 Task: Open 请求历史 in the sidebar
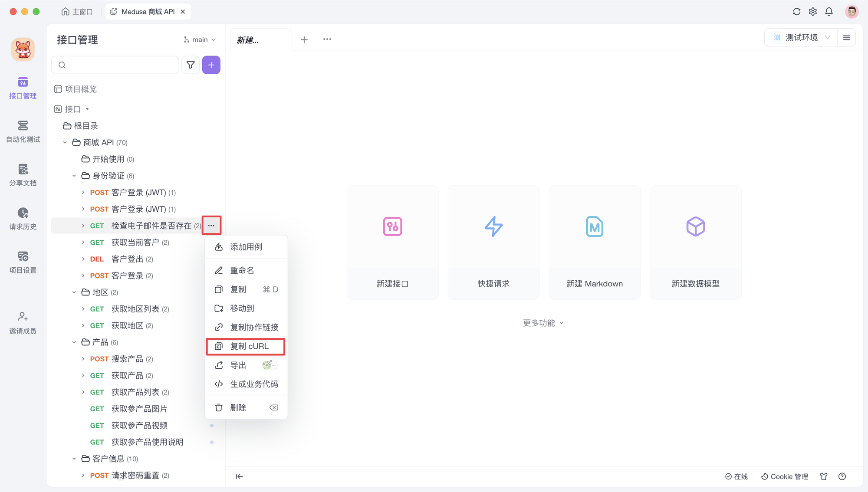click(x=23, y=219)
